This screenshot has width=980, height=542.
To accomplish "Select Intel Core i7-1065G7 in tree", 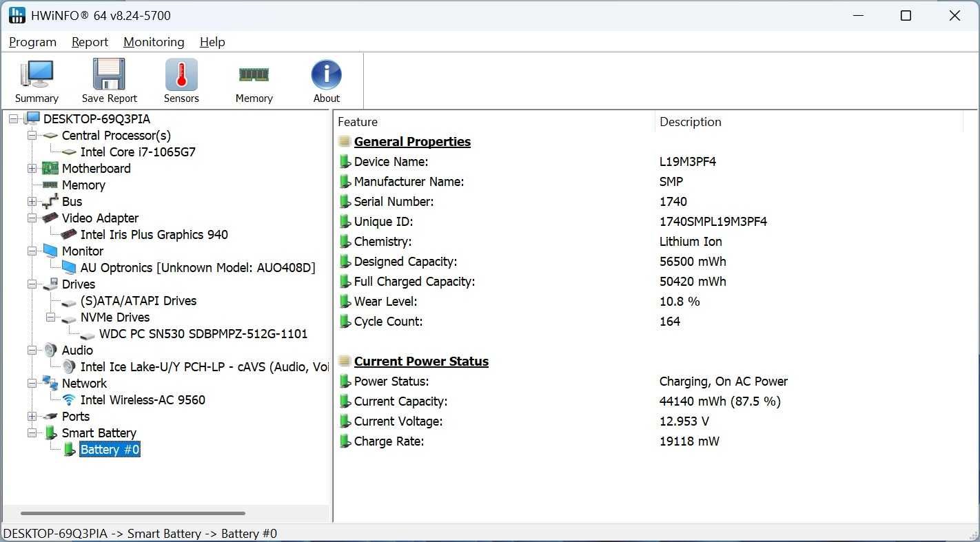I will [138, 152].
